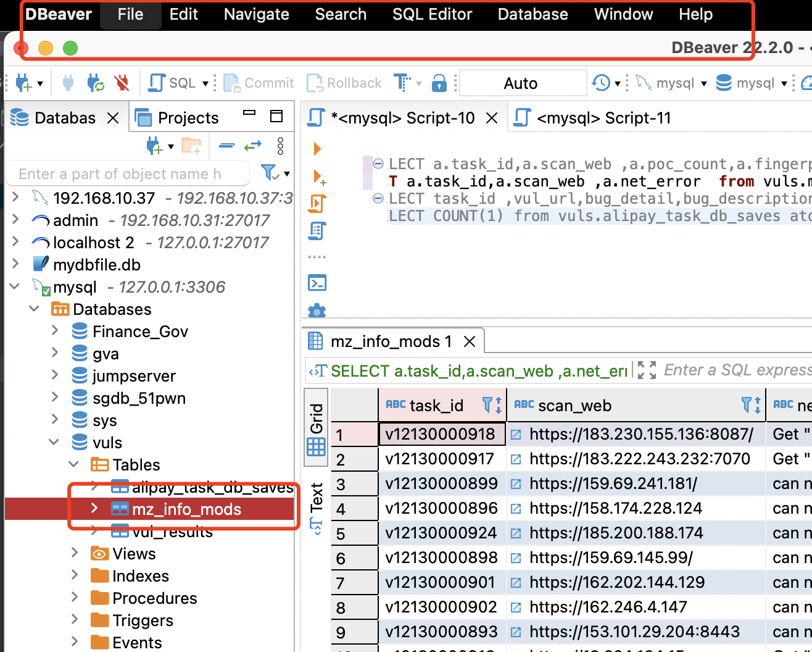The image size is (812, 652).
Task: Collapse the vuls database node
Action: pos(54,442)
